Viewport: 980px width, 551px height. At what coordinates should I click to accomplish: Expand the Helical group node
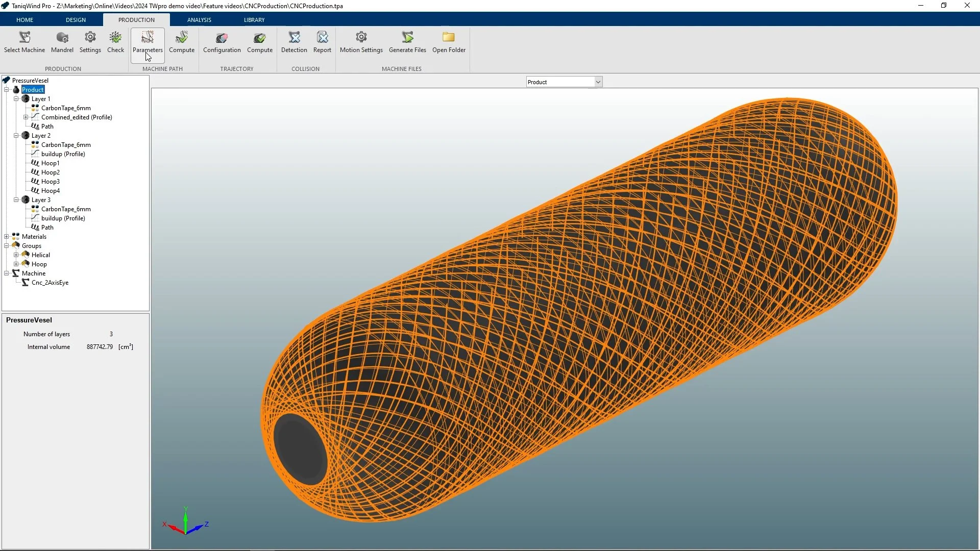(16, 255)
